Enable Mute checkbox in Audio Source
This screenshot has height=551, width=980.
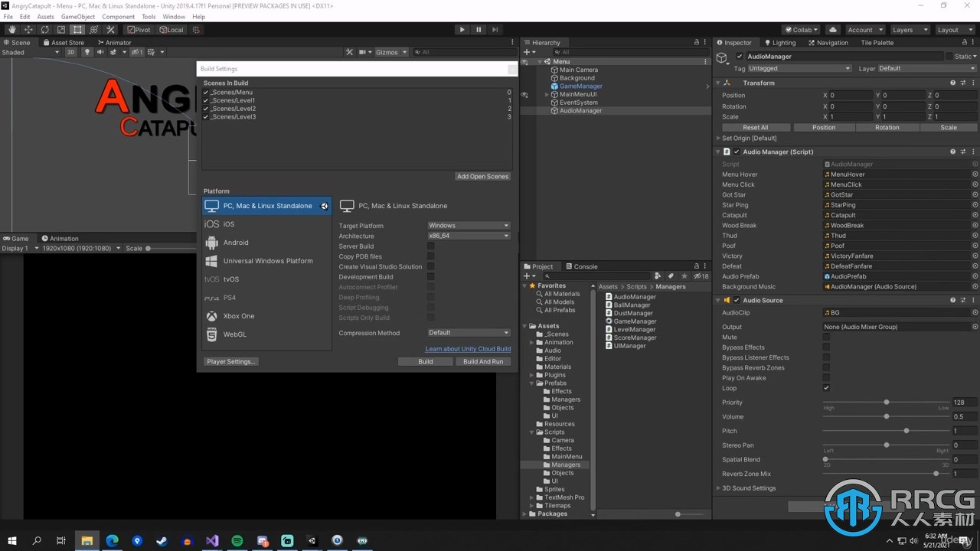[x=826, y=337]
